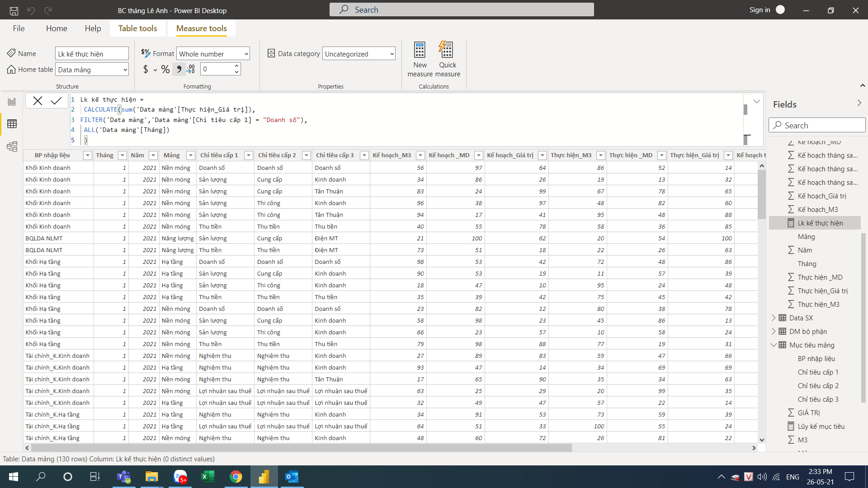Screen dimensions: 868x488
Task: Open Microsoft Teams from taskbar
Action: pos(123,477)
